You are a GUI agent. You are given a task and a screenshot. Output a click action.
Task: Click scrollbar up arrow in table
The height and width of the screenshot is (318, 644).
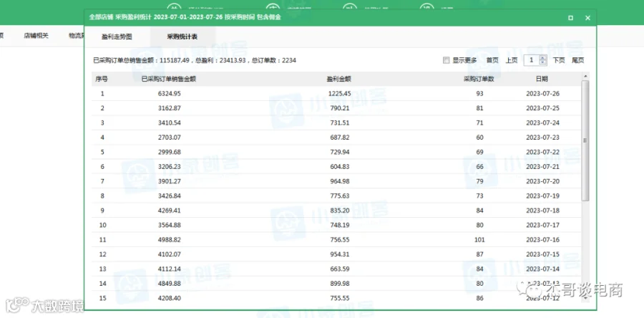click(585, 76)
